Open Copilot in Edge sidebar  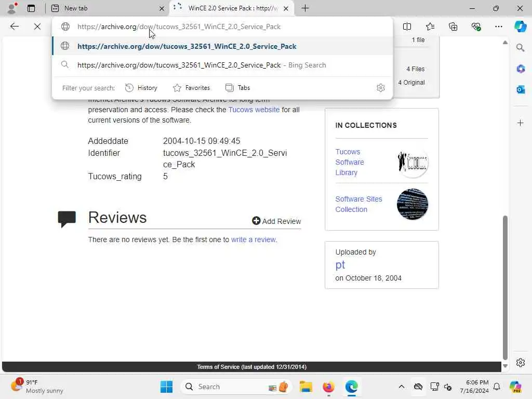[x=520, y=26]
